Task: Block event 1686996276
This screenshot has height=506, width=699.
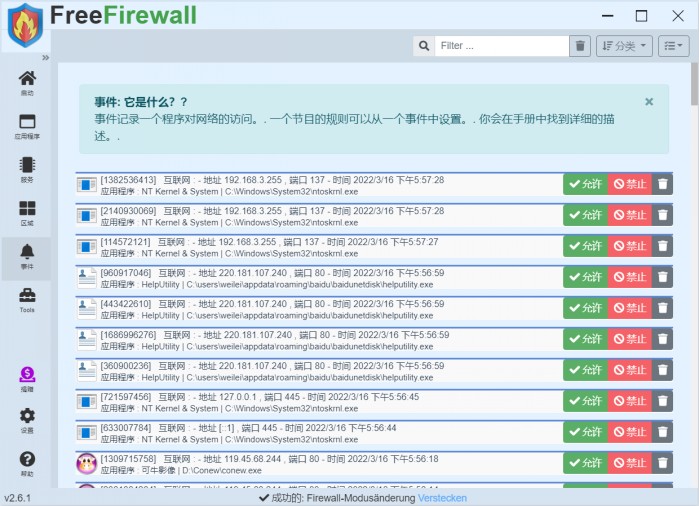Action: point(629,339)
